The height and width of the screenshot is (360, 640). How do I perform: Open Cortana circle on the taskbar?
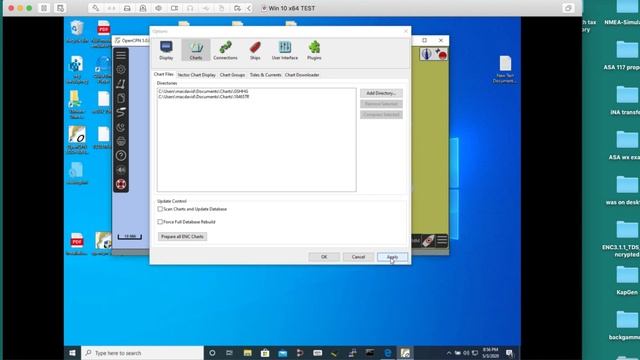pos(212,353)
